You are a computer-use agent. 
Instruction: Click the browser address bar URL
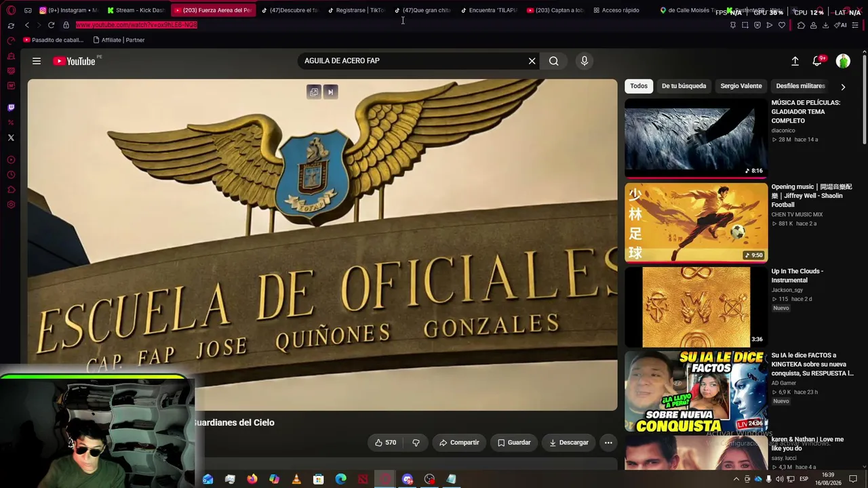pyautogui.click(x=136, y=25)
